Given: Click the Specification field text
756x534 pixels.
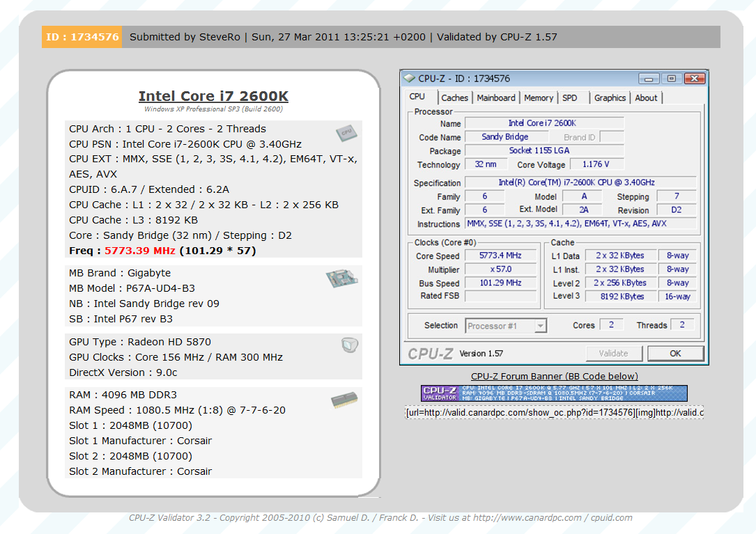Looking at the screenshot, I should tap(580, 182).
